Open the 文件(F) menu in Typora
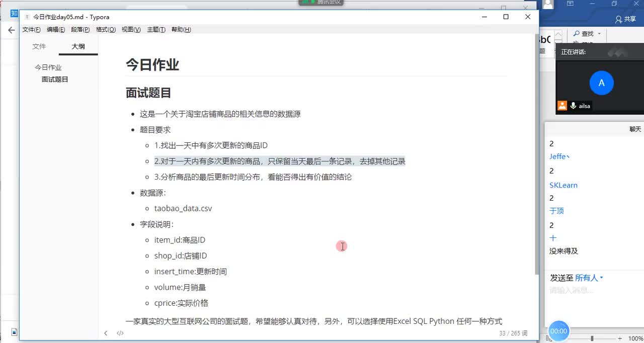Screen dimensions: 644x343 (31, 30)
